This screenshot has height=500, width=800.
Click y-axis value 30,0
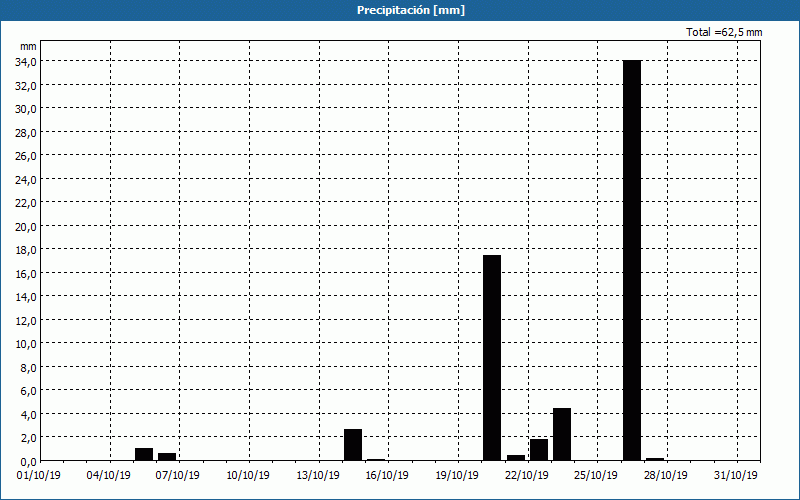pyautogui.click(x=26, y=109)
